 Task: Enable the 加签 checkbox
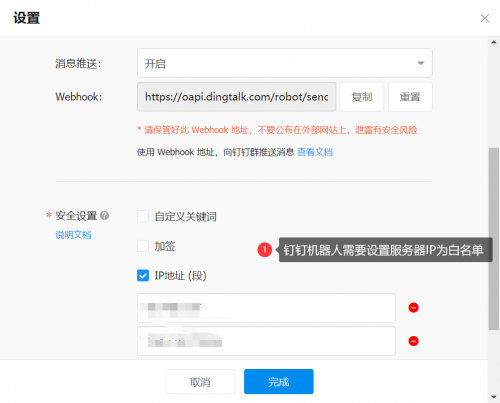tap(143, 246)
